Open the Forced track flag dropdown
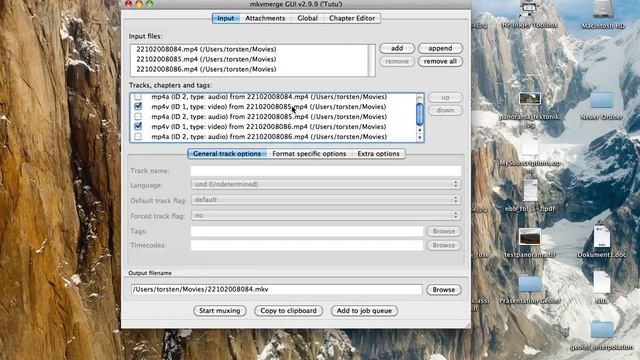 326,216
